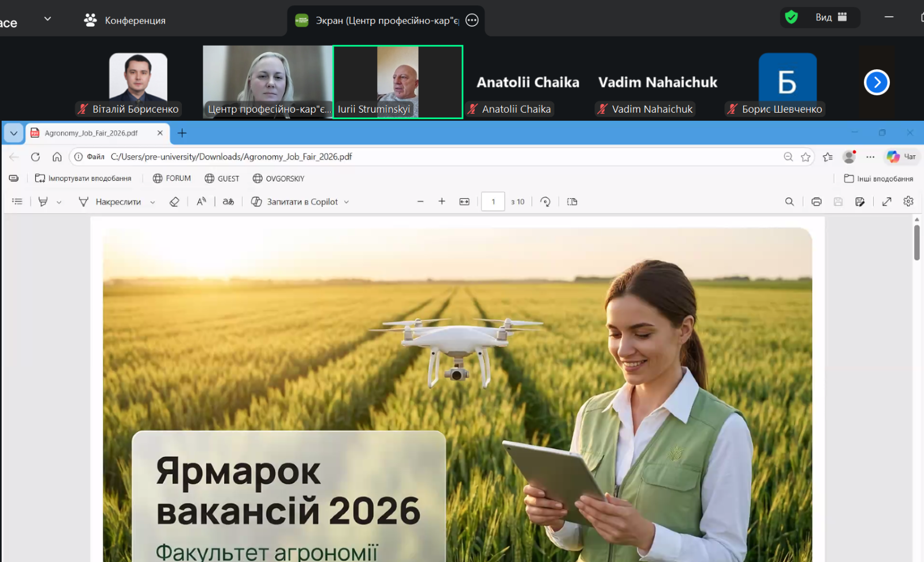Switch to the Конференция tab
Image resolution: width=924 pixels, height=562 pixels.
[125, 20]
